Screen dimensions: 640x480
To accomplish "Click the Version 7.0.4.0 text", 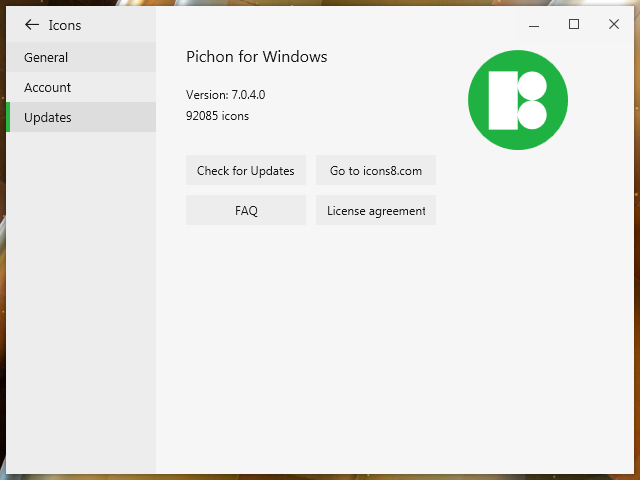I will (x=225, y=95).
